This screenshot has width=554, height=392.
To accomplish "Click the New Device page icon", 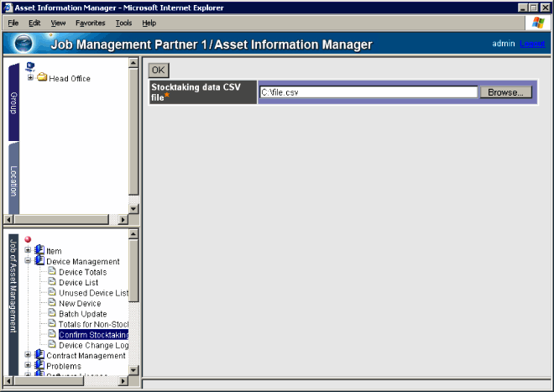I will (x=52, y=302).
